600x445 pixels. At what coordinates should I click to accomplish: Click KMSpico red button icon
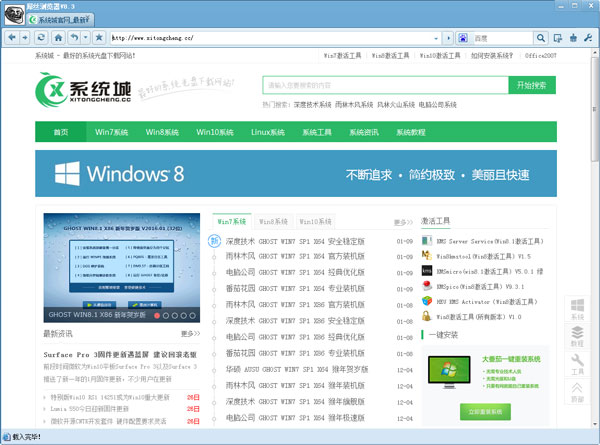click(x=427, y=285)
